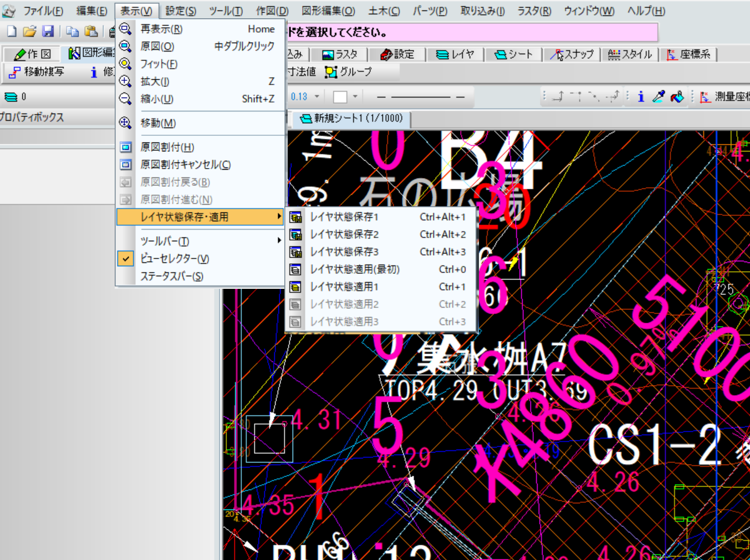Click the application icon in the menu bar
This screenshot has width=750, height=560.
tap(8, 11)
